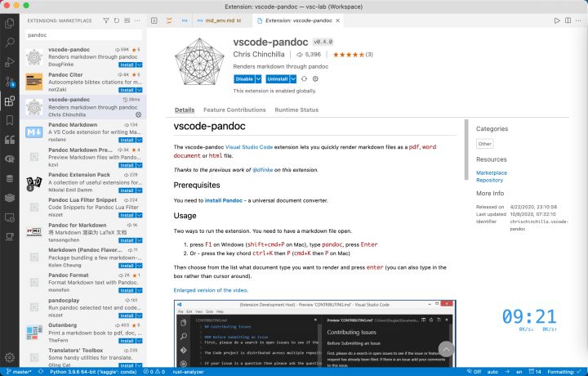Uninstall the vscode-pandoc extension
The width and height of the screenshot is (588, 376).
point(278,78)
